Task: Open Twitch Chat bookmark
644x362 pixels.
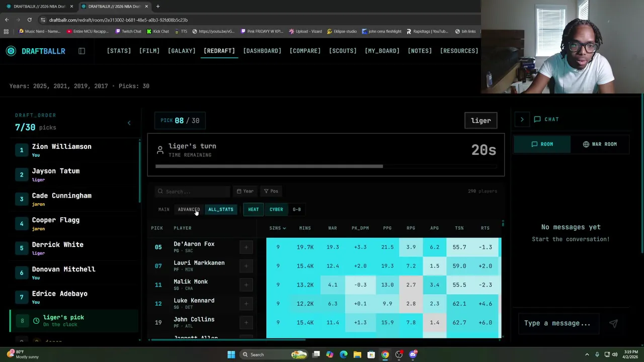Action: point(128,31)
